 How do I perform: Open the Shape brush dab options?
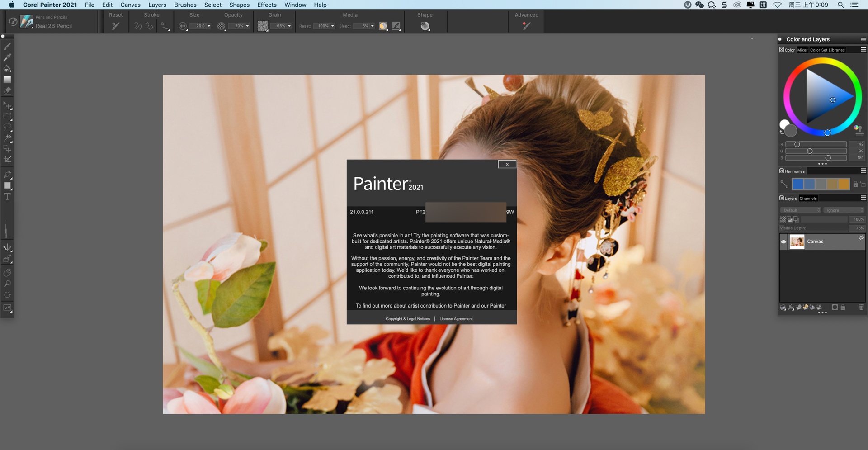[425, 26]
